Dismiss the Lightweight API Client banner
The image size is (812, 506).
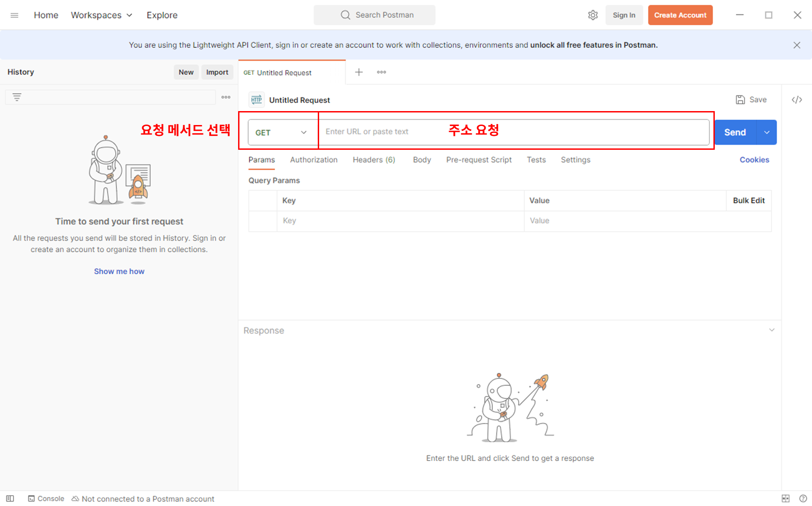click(797, 45)
